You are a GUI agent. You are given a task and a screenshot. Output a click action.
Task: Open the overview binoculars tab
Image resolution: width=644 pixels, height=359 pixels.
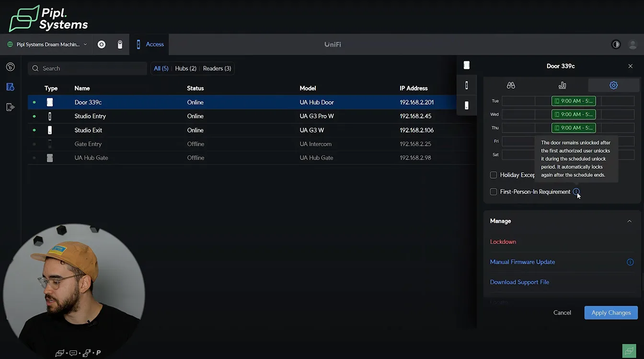(511, 85)
